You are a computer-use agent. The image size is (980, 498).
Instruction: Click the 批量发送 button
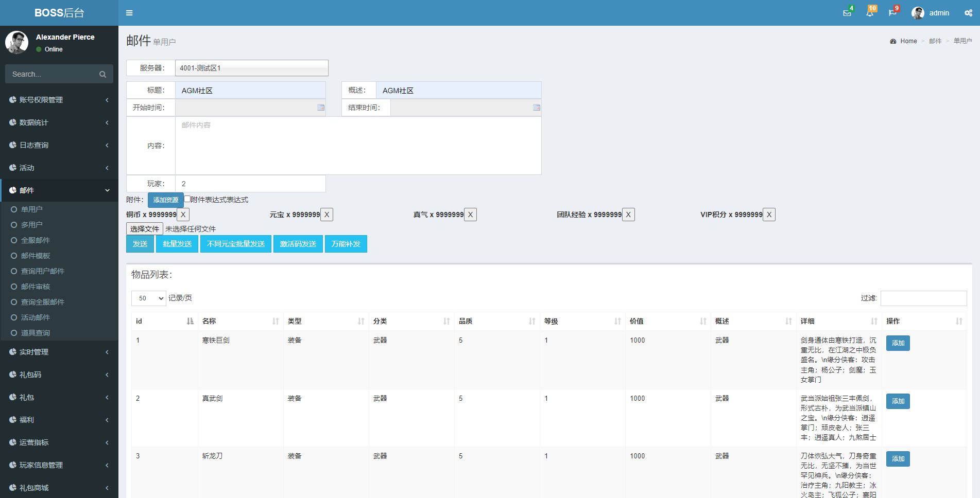click(177, 244)
